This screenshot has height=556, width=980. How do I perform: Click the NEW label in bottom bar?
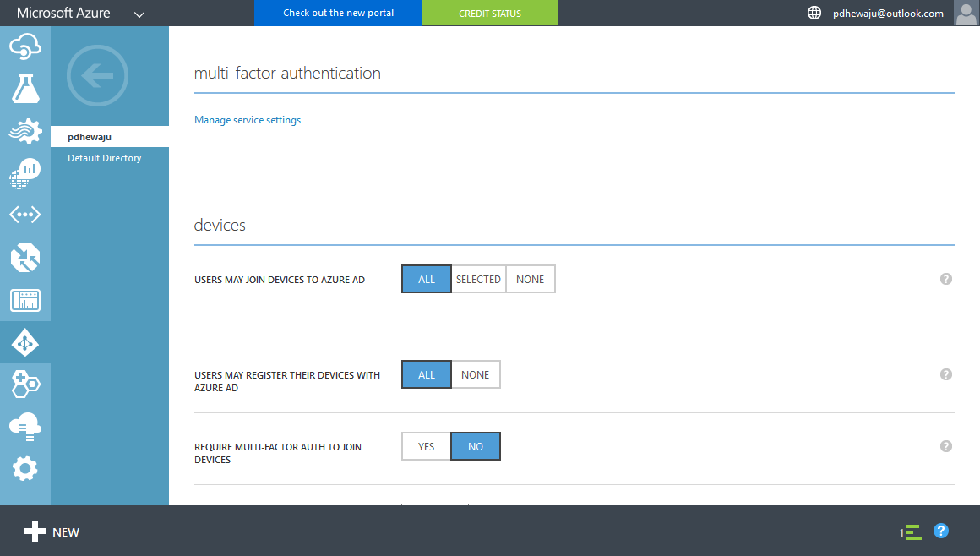pos(66,532)
